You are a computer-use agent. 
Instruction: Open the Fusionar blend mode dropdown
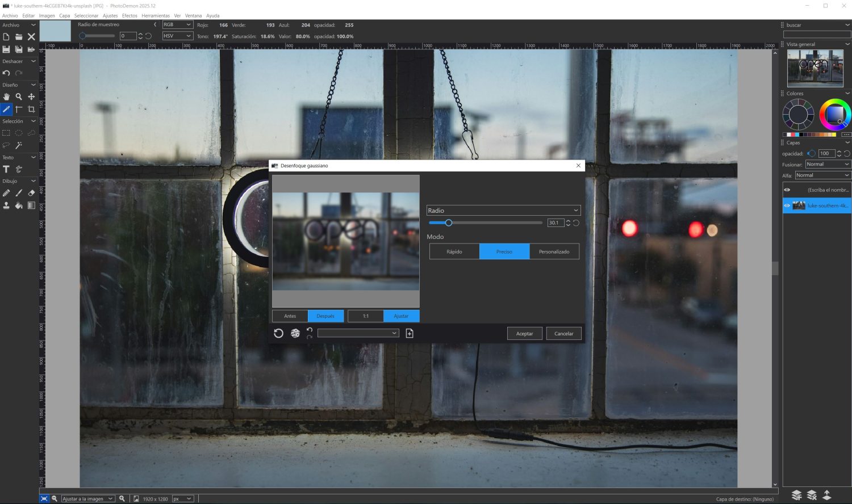tap(828, 165)
